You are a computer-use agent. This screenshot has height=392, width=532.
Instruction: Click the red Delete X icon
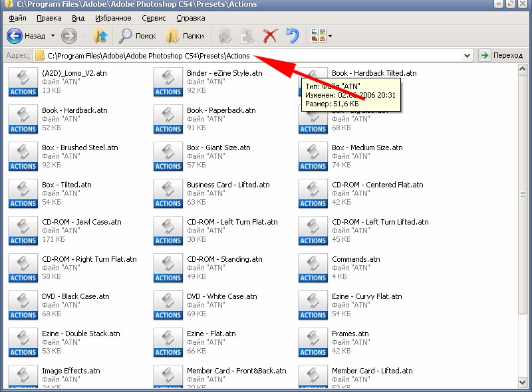click(270, 36)
